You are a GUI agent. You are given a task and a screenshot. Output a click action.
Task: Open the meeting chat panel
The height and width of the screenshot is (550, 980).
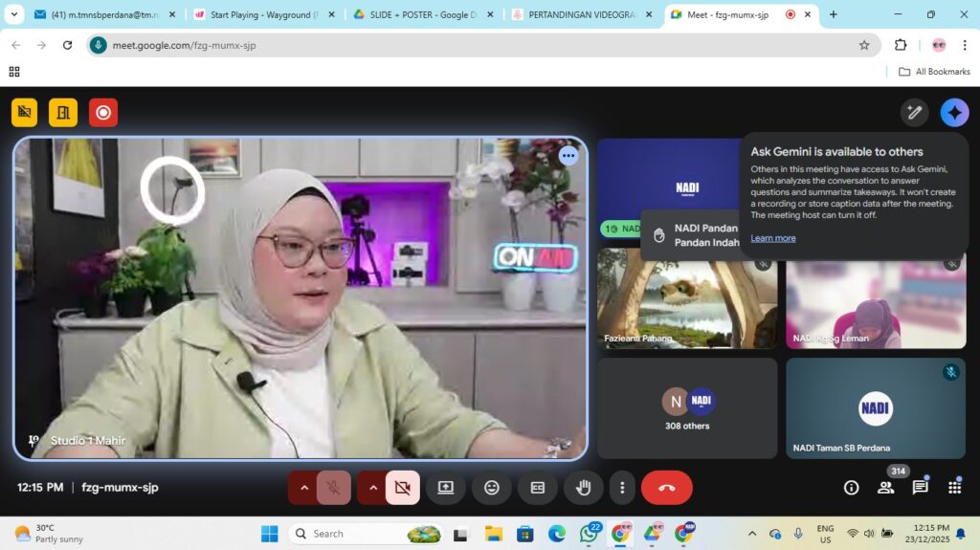coord(920,488)
